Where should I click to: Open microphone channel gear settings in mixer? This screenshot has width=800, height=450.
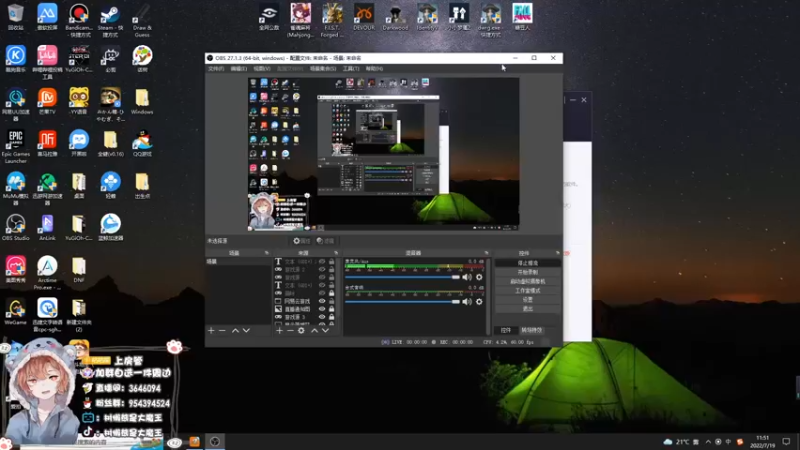coord(479,277)
